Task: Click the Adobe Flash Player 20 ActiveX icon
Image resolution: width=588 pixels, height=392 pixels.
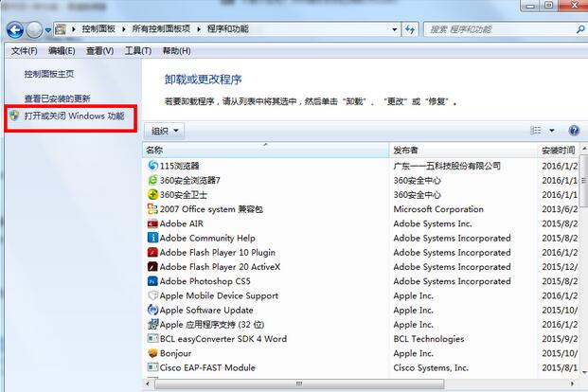Action: 152,267
